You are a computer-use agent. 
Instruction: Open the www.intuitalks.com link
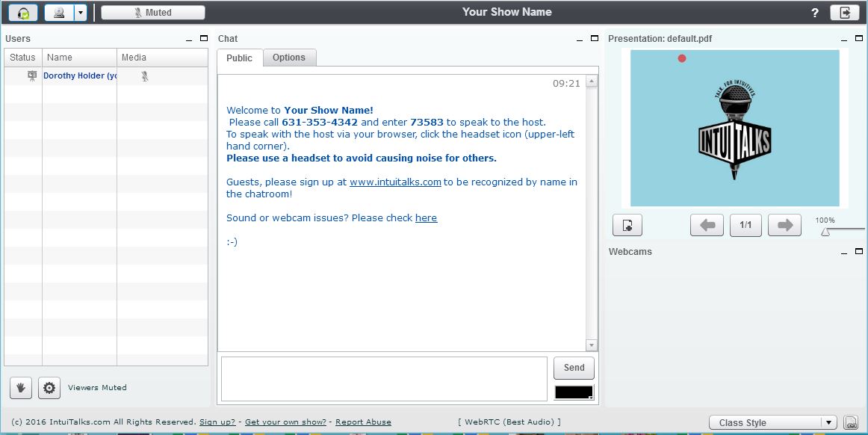395,182
